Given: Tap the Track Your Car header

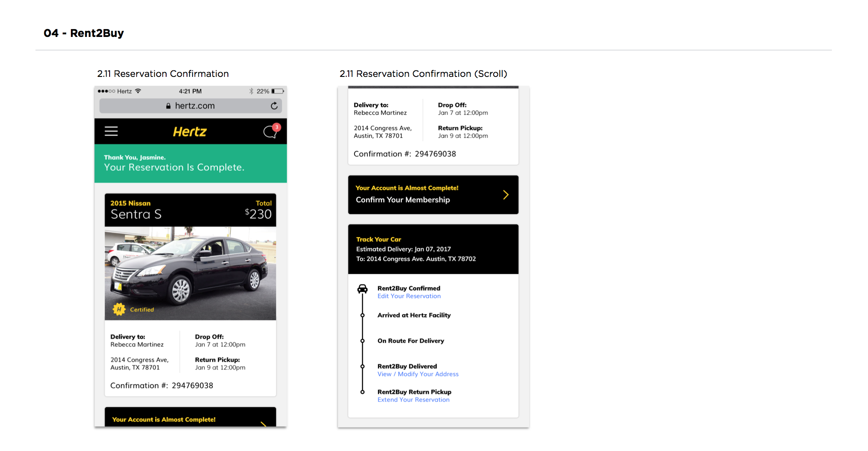Looking at the screenshot, I should point(378,239).
